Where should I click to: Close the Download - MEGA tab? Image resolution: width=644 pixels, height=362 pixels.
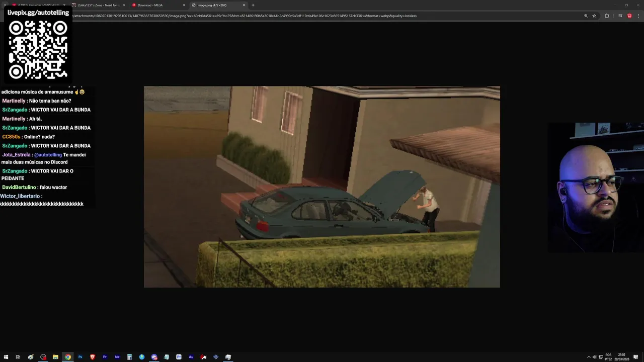(184, 5)
